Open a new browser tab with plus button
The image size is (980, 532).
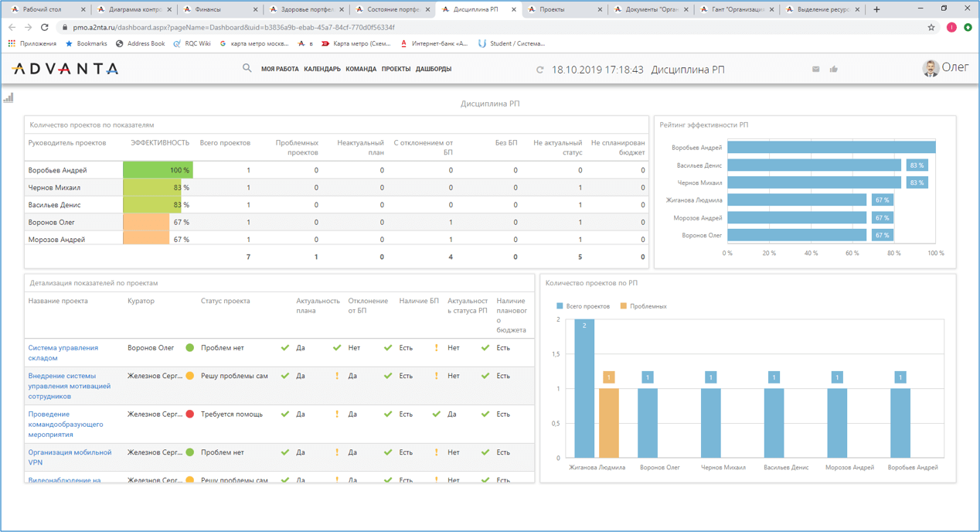[876, 9]
